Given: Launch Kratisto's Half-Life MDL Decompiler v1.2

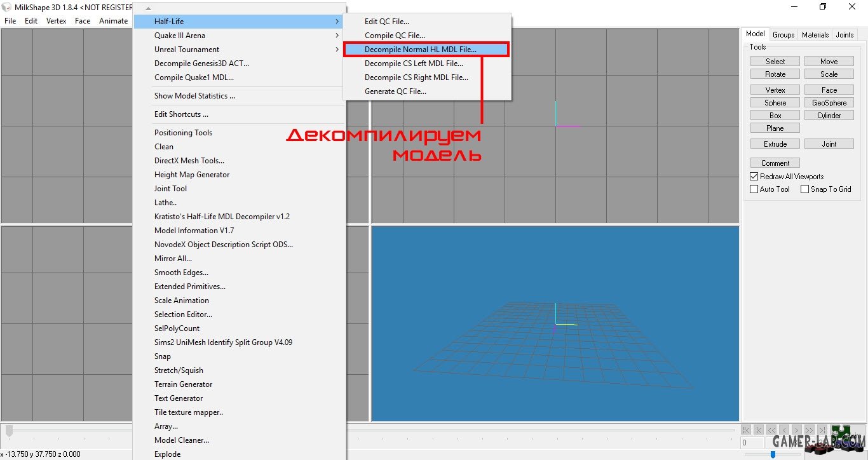Looking at the screenshot, I should coord(240,217).
